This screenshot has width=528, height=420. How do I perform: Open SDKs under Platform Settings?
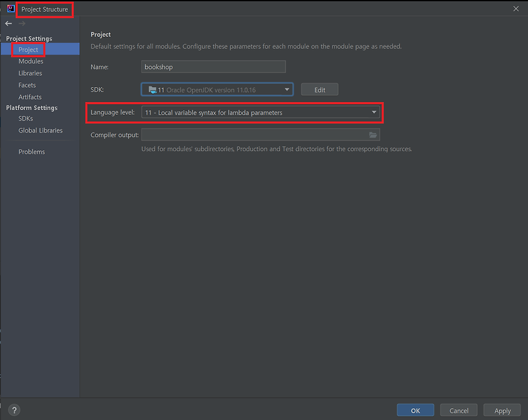pos(27,119)
